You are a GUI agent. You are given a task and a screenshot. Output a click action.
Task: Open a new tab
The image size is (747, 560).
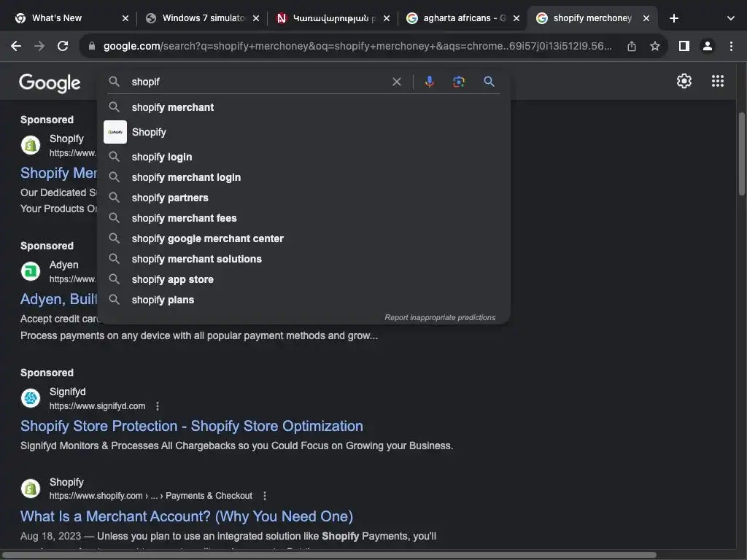[673, 18]
